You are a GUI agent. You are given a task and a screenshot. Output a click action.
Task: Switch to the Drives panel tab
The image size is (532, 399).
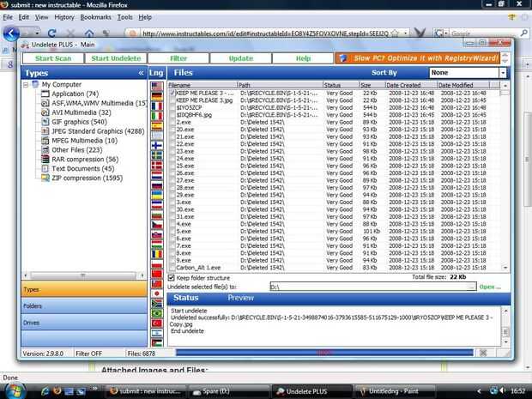pyautogui.click(x=84, y=323)
